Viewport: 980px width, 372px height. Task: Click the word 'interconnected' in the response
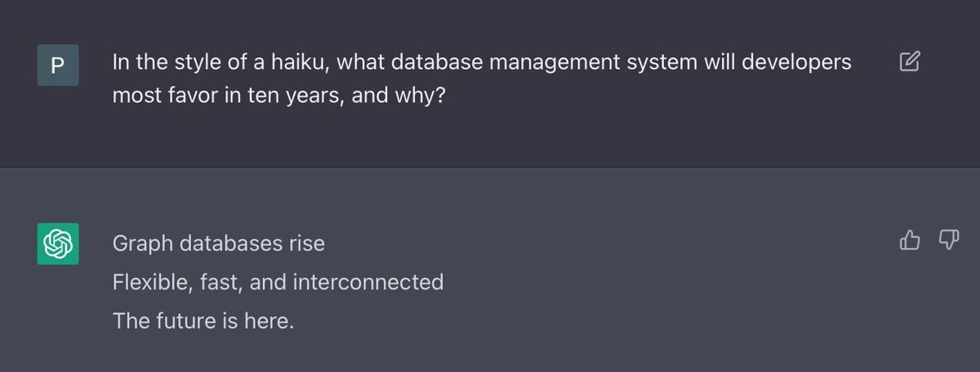click(368, 282)
